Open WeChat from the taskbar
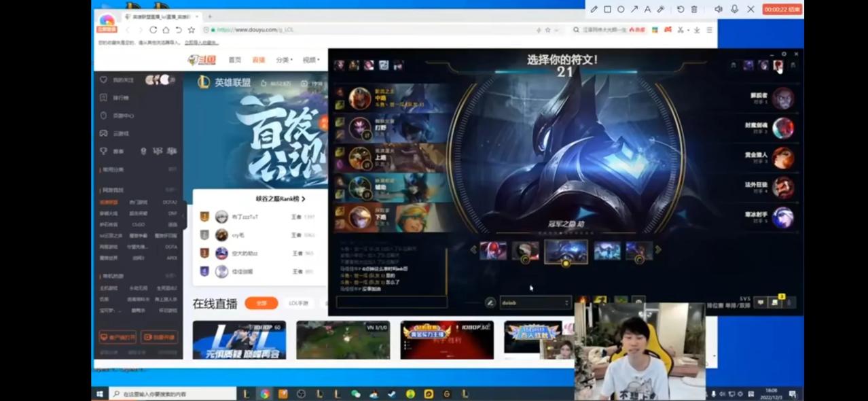This screenshot has height=401, width=868. click(355, 394)
